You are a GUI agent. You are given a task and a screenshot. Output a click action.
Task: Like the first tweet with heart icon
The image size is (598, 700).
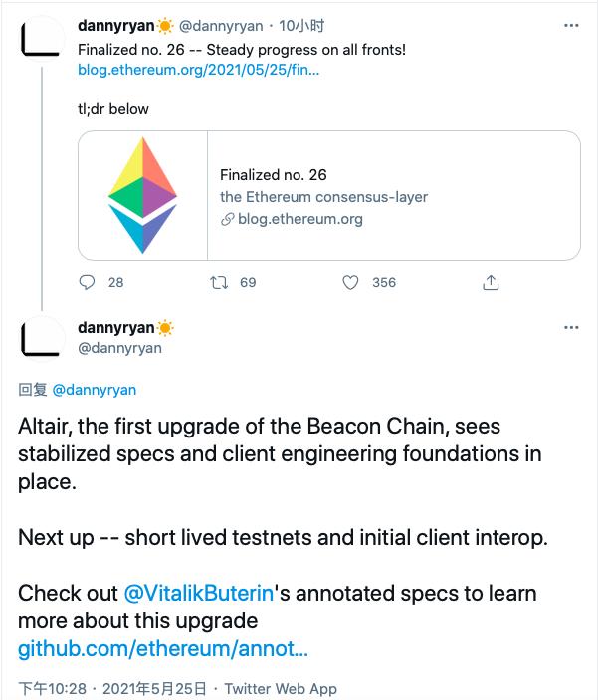pos(350,282)
